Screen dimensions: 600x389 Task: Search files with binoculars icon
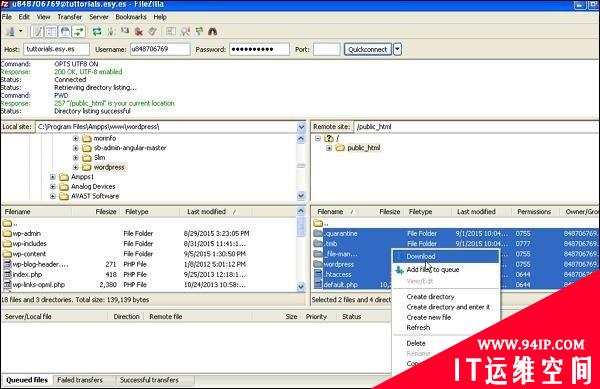pos(213,31)
